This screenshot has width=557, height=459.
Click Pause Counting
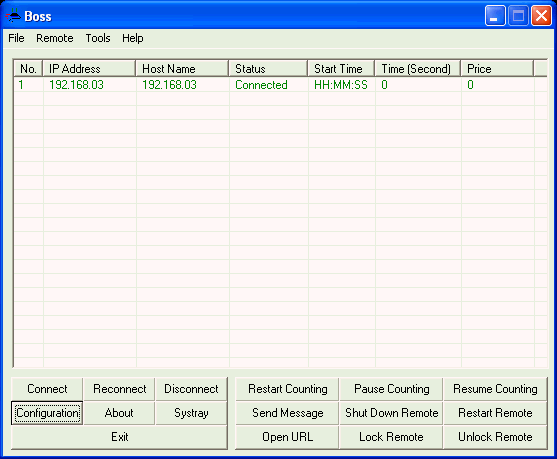[391, 389]
